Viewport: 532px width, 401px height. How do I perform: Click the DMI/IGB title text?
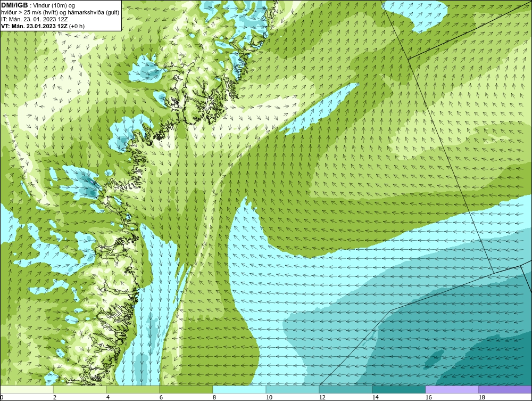click(x=15, y=5)
